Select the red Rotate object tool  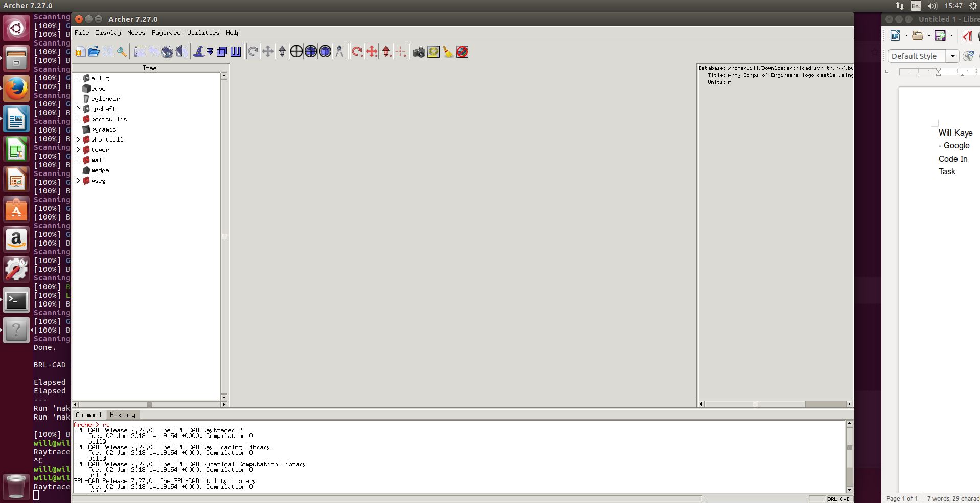357,52
